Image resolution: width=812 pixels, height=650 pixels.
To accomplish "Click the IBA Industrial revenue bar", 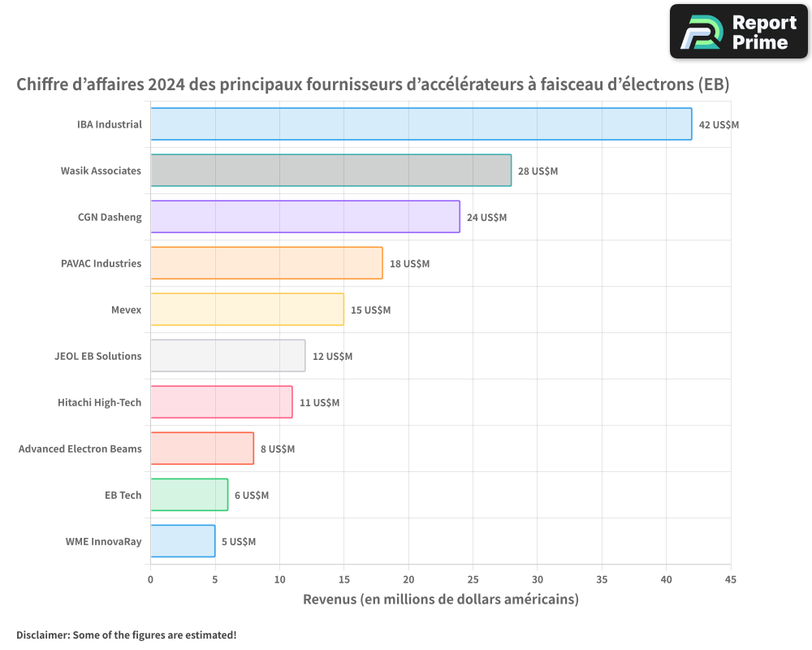I will pos(421,124).
